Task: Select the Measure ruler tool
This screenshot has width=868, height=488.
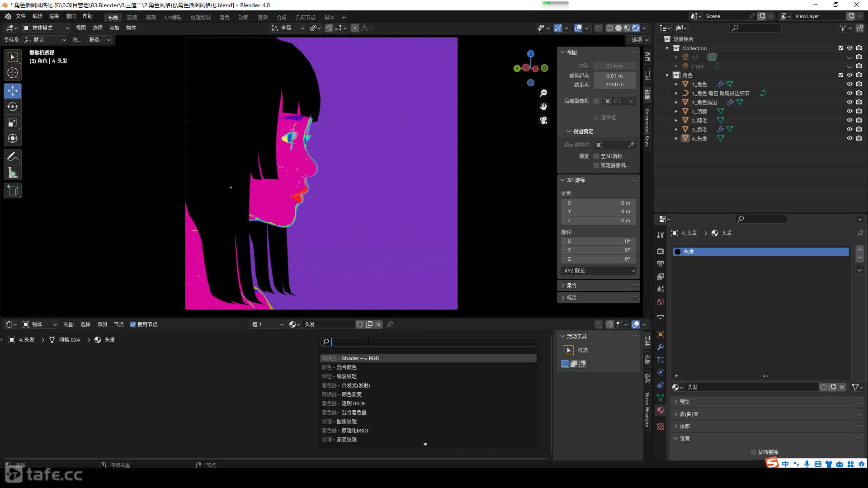Action: tap(13, 173)
